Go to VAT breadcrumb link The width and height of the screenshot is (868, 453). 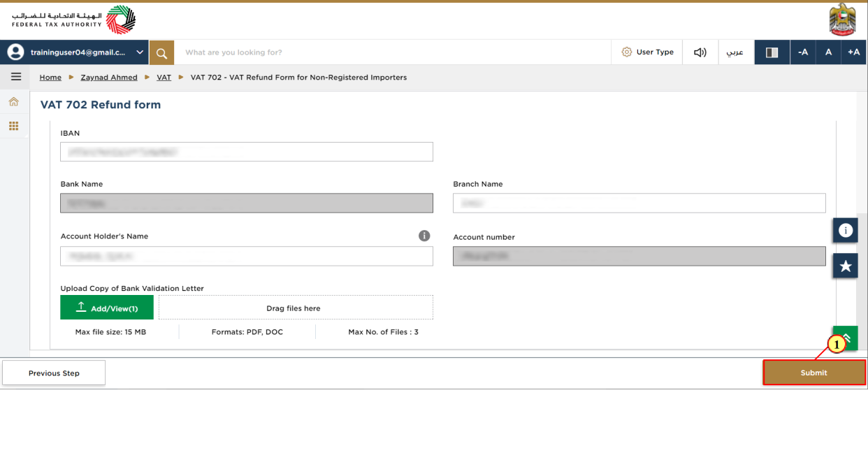(x=164, y=78)
